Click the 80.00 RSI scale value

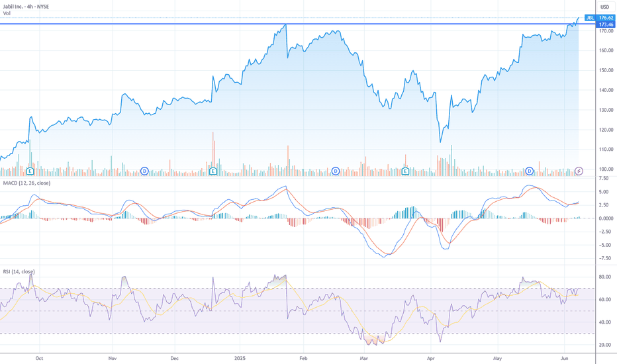pos(605,277)
